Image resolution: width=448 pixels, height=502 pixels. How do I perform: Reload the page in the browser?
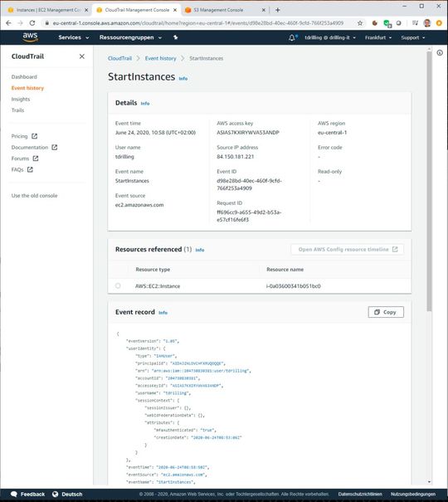pos(32,23)
